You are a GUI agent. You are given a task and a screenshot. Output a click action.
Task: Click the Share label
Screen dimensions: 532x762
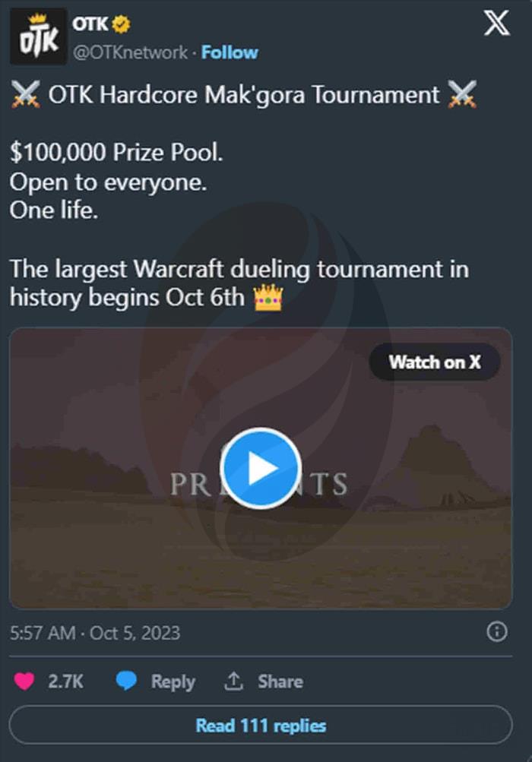coord(280,681)
